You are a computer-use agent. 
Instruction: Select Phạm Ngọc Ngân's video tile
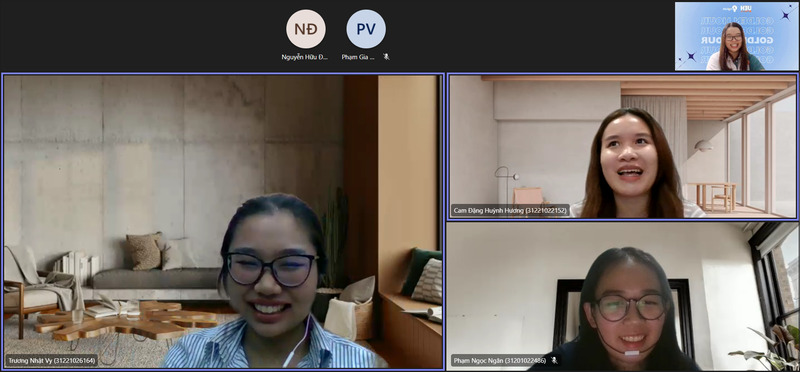point(622,296)
